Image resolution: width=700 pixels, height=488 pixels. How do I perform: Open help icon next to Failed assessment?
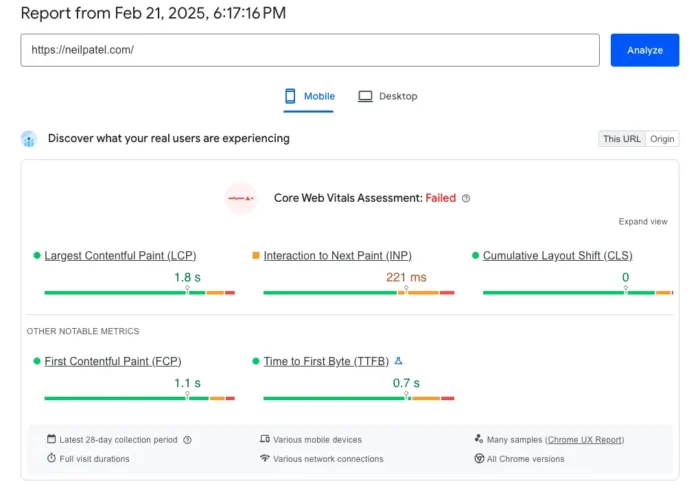pyautogui.click(x=466, y=198)
